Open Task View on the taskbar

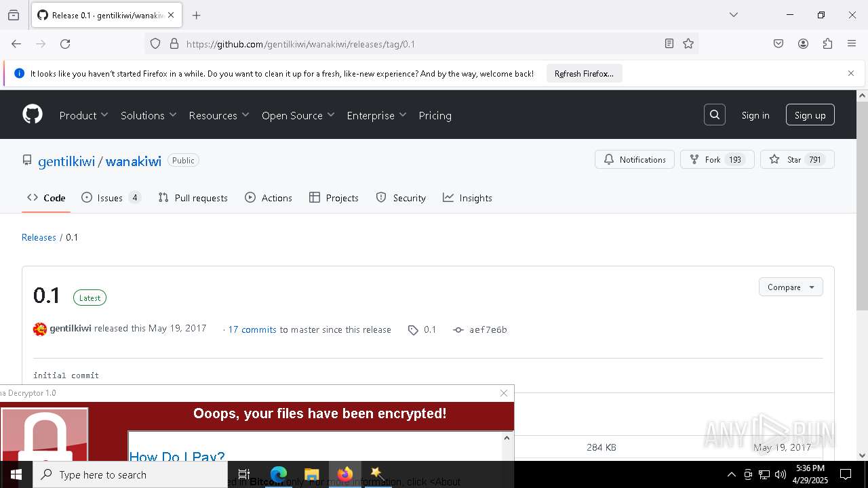pos(244,474)
